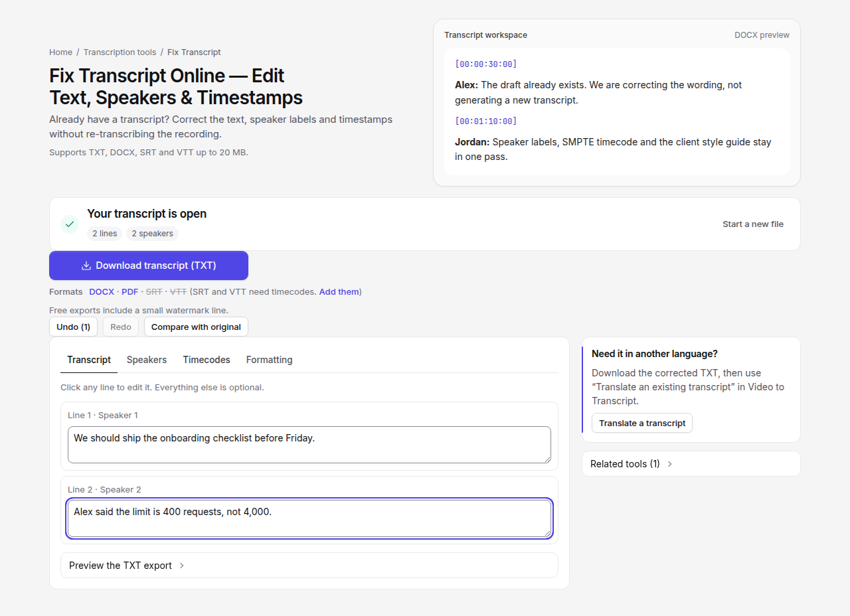Image resolution: width=850 pixels, height=616 pixels.
Task: Click 'Need it in another language?' heading
Action: tap(655, 354)
